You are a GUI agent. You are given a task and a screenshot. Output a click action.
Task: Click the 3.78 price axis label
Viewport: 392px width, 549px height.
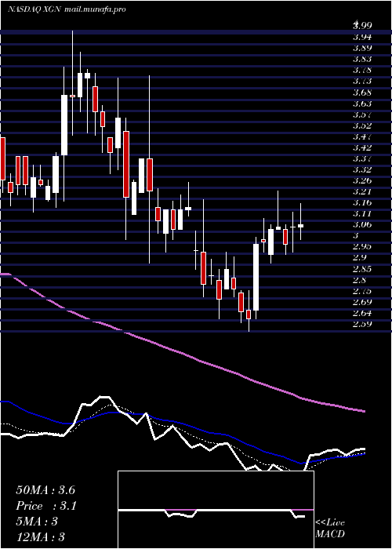(x=362, y=70)
